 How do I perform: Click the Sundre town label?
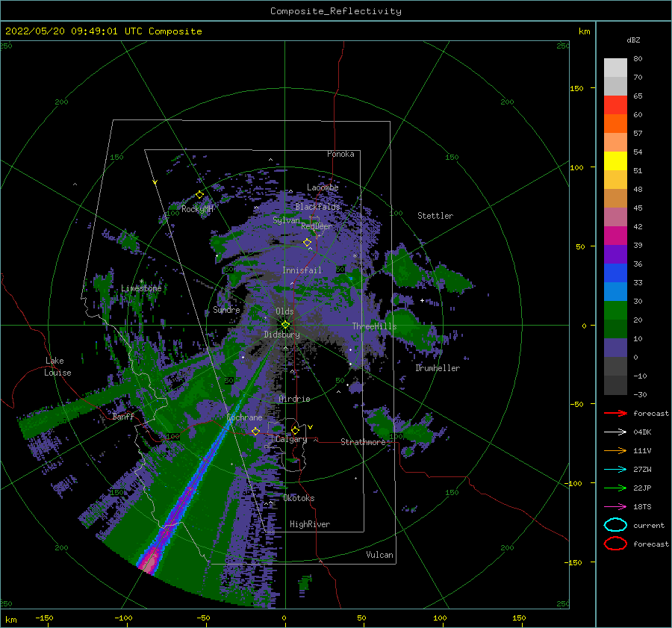pyautogui.click(x=226, y=309)
